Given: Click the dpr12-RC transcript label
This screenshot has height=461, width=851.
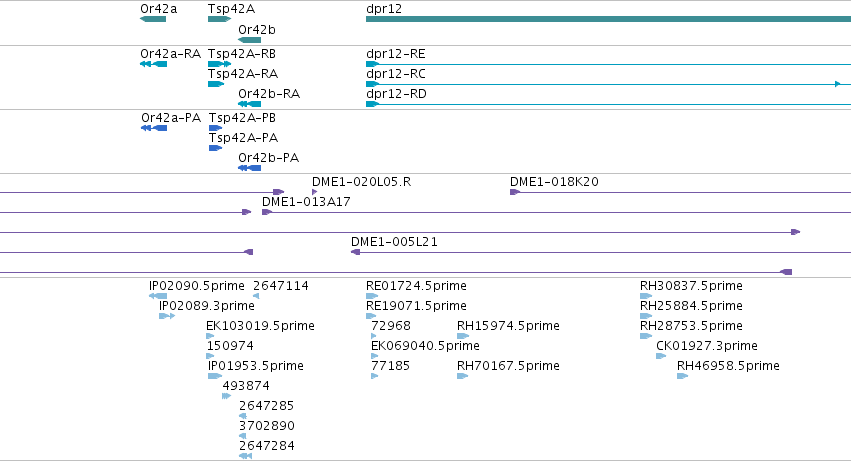Looking at the screenshot, I should [x=396, y=74].
